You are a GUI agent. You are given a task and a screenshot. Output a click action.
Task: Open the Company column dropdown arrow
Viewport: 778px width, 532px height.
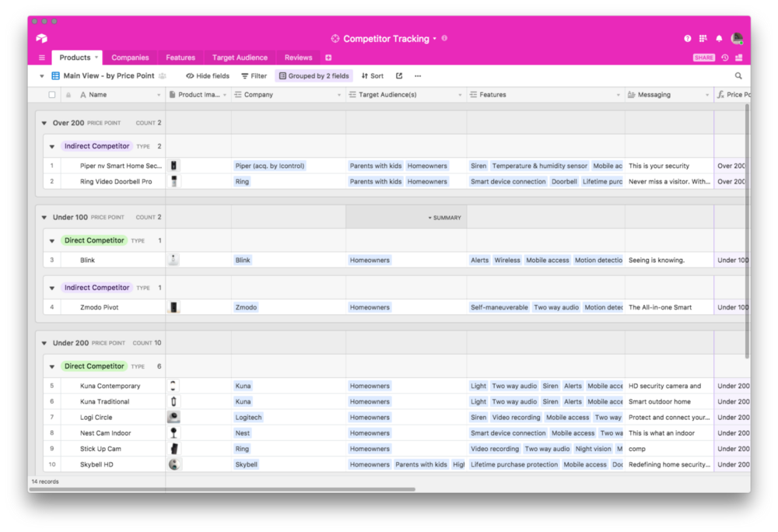click(339, 95)
